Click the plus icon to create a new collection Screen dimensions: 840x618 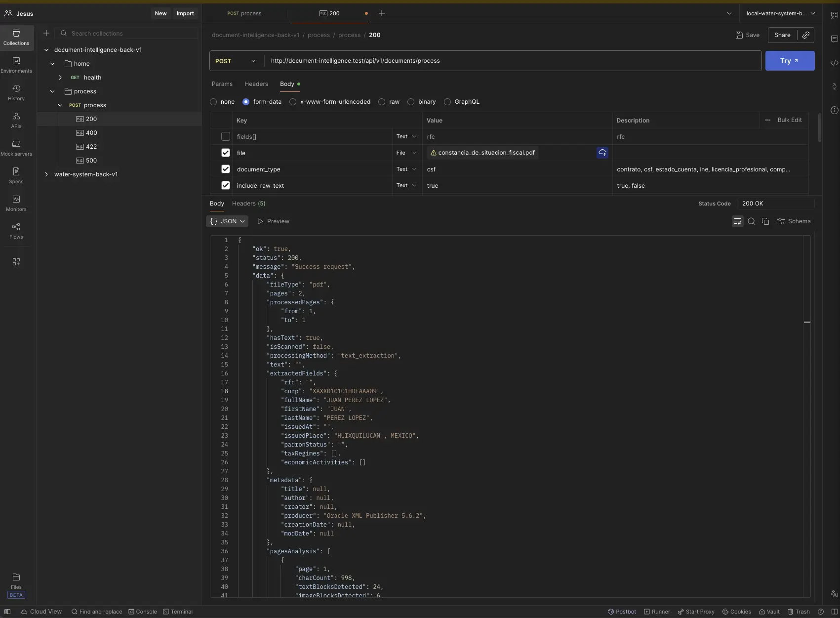pyautogui.click(x=46, y=33)
